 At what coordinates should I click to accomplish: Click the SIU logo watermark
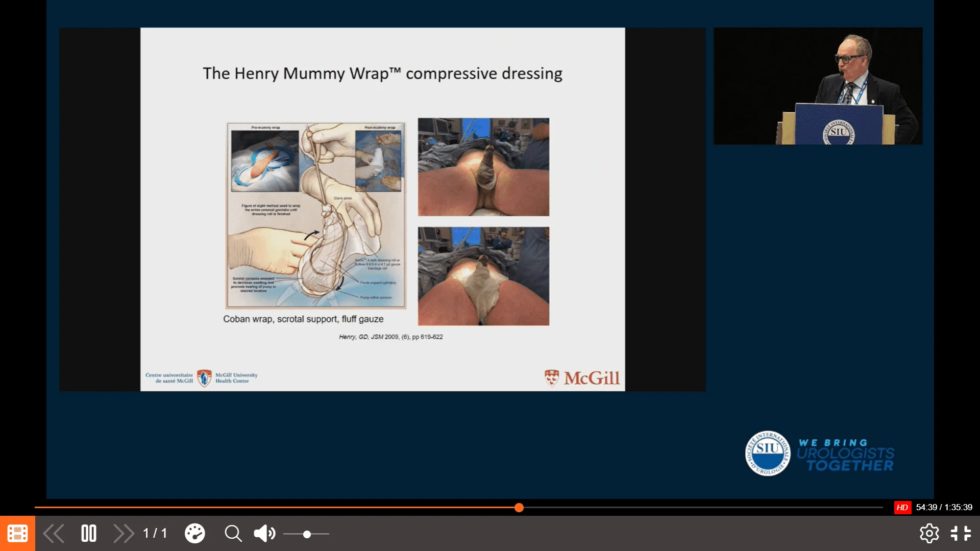point(768,453)
